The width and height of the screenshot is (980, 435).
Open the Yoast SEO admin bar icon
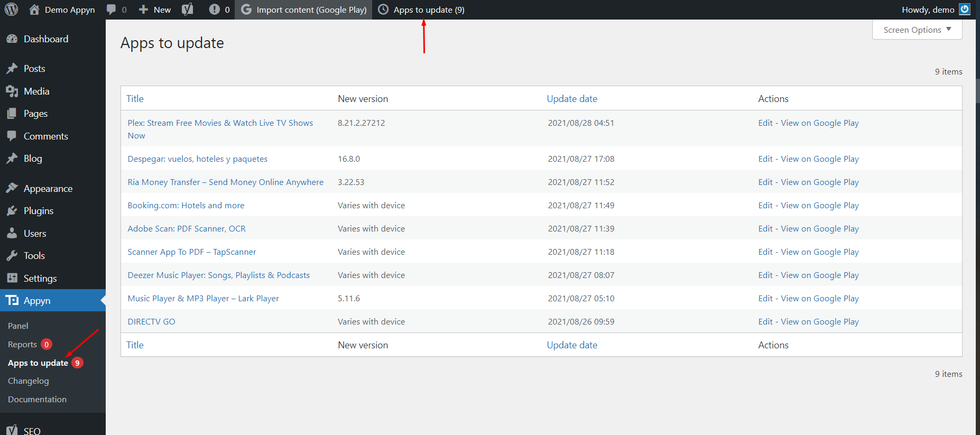coord(188,10)
